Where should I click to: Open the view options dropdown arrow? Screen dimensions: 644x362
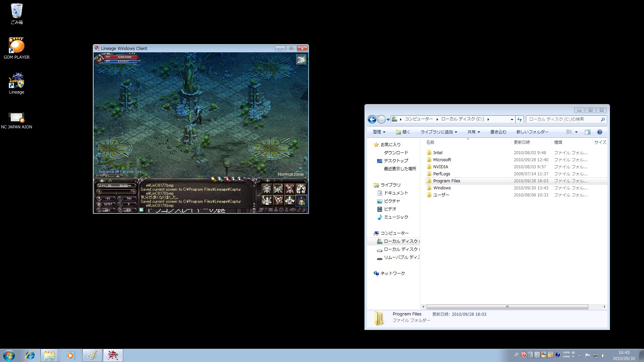[x=576, y=132]
